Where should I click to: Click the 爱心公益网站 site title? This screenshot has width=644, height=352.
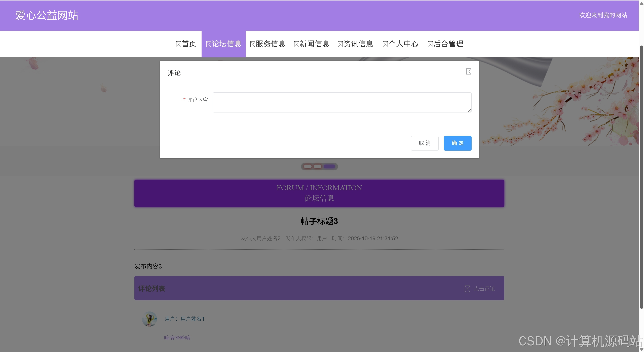point(47,15)
